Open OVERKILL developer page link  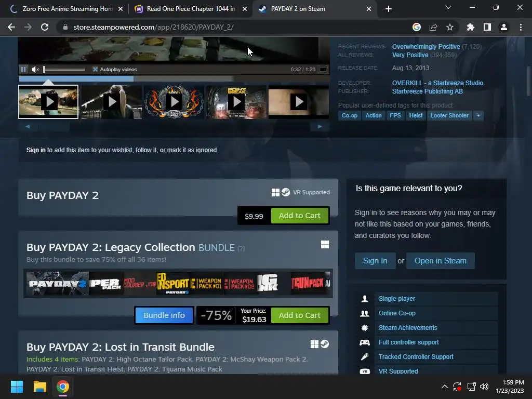click(438, 83)
